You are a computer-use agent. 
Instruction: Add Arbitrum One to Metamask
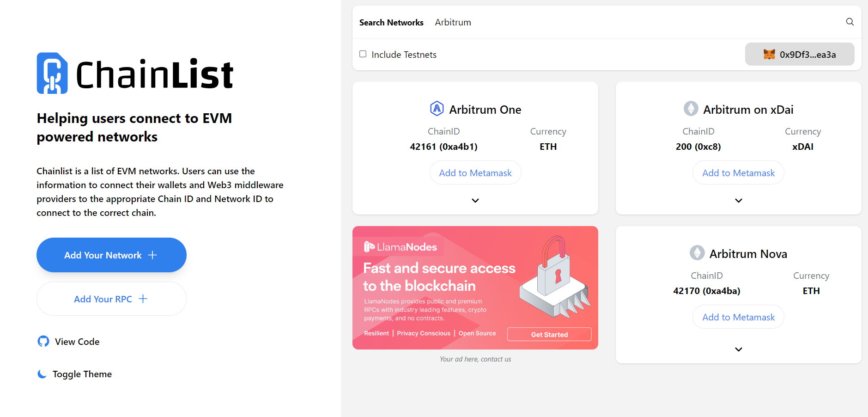pos(475,173)
